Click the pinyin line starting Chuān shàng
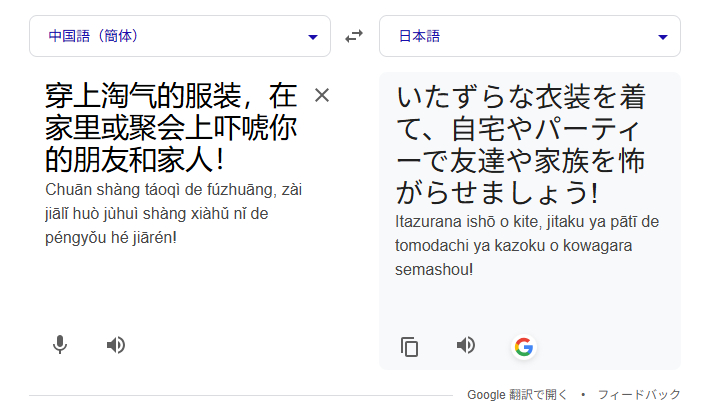This screenshot has height=409, width=701. [x=173, y=190]
